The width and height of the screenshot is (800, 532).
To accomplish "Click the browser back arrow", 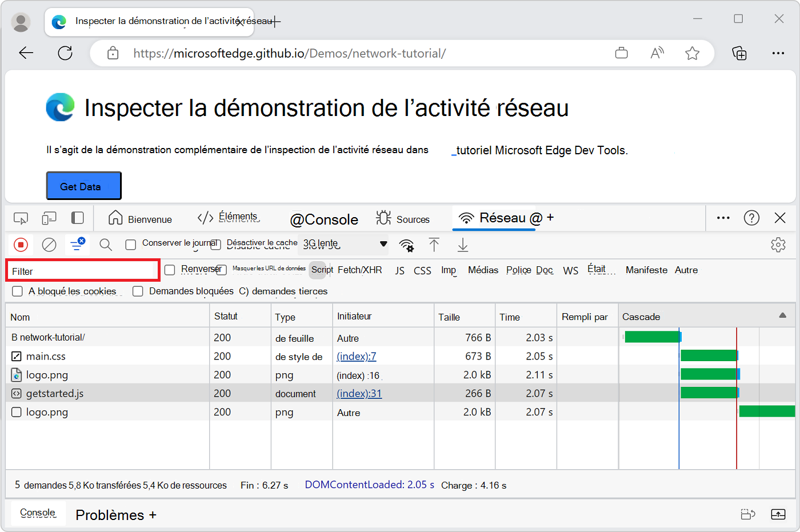I will pos(26,53).
